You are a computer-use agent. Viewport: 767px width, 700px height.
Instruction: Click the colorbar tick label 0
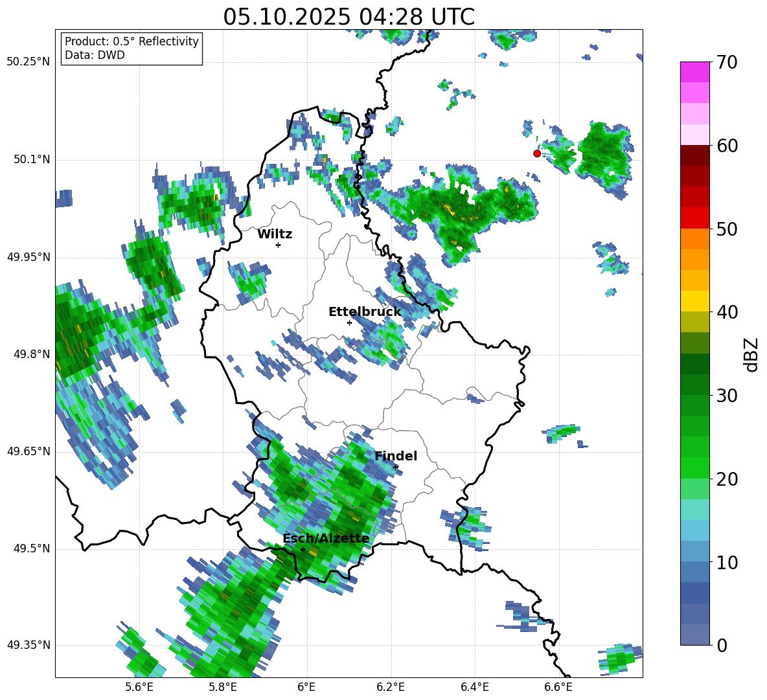(722, 645)
